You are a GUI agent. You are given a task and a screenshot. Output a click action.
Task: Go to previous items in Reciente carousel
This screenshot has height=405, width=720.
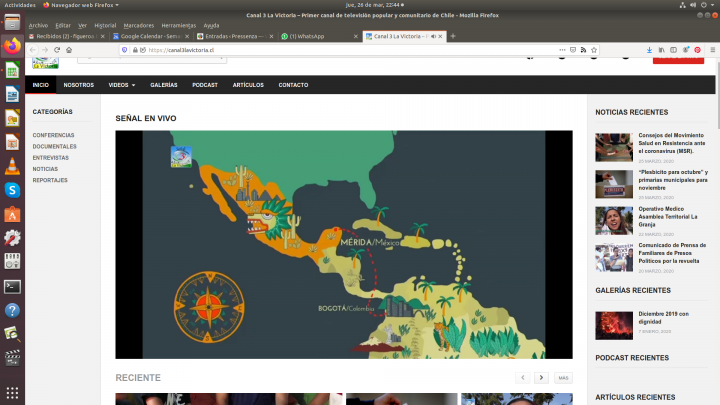[522, 378]
